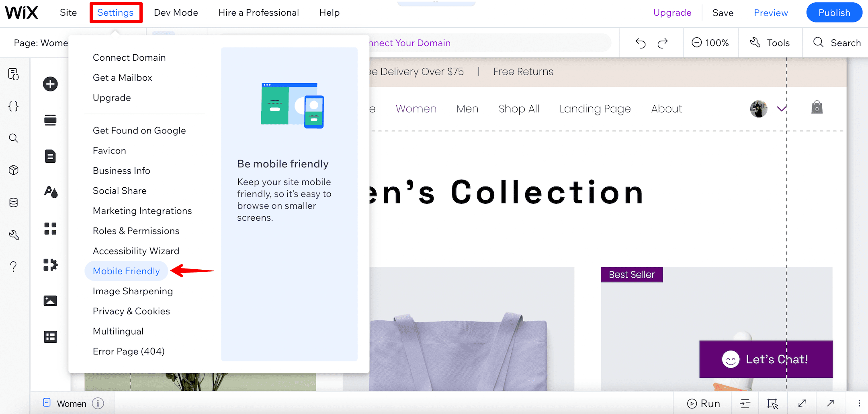This screenshot has height=414, width=868.
Task: Open Pages & Menu document icon
Action: point(50,156)
